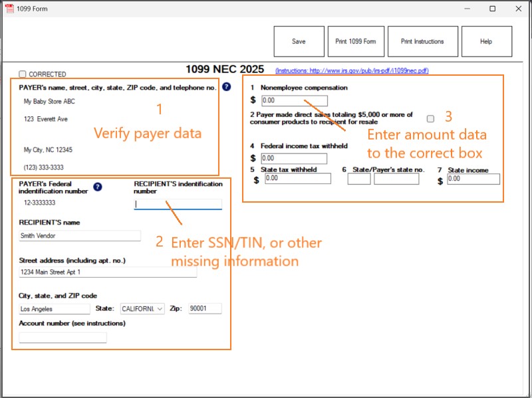
Task: Tick the direct sales totaling $5,000 checkbox
Action: pos(430,118)
